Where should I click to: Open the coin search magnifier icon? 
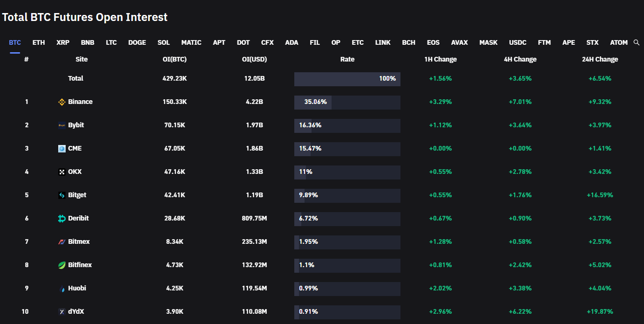[x=637, y=42]
